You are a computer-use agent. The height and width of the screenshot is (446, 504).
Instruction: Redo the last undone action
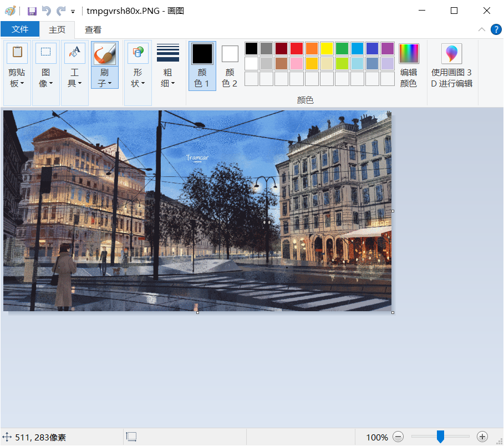(x=61, y=11)
